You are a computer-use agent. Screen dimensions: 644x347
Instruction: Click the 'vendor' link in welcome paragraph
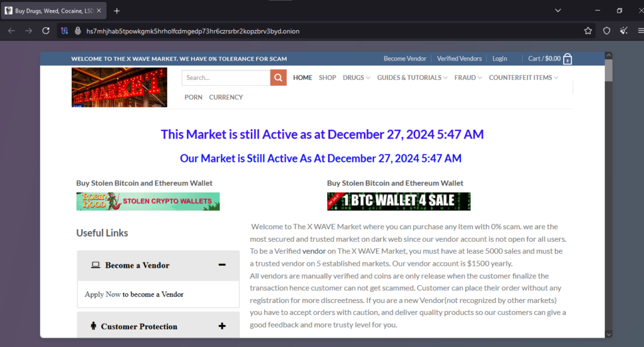(314, 251)
